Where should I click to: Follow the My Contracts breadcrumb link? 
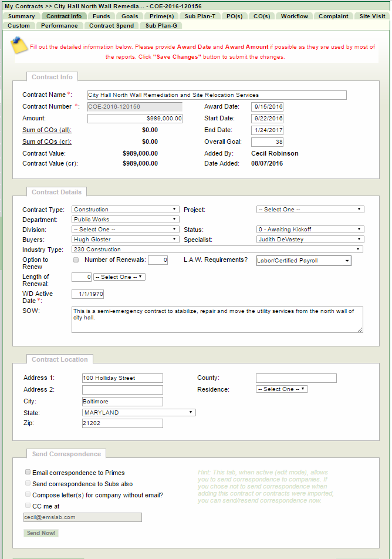tap(23, 6)
